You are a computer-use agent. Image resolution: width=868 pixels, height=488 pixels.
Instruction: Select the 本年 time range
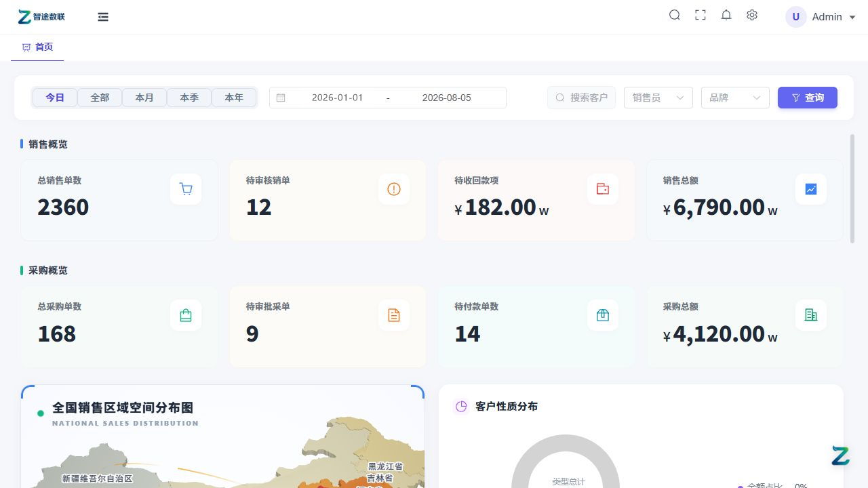tap(234, 98)
